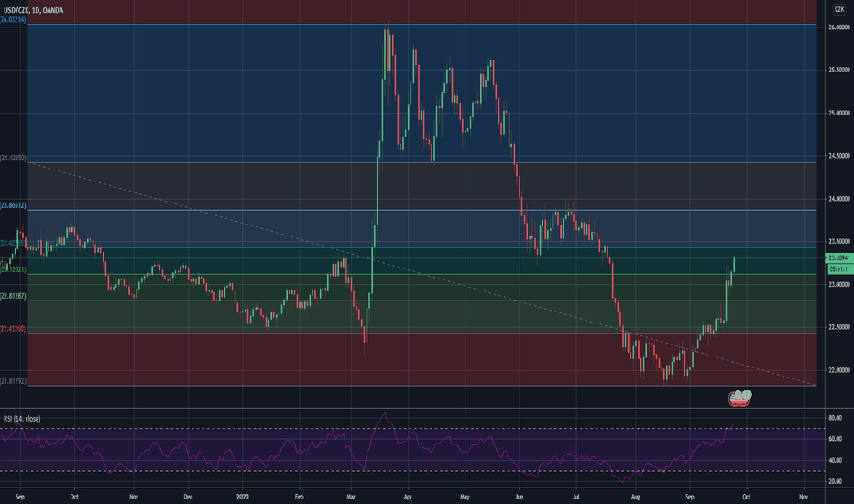Click the 24.50000 price axis value

839,156
